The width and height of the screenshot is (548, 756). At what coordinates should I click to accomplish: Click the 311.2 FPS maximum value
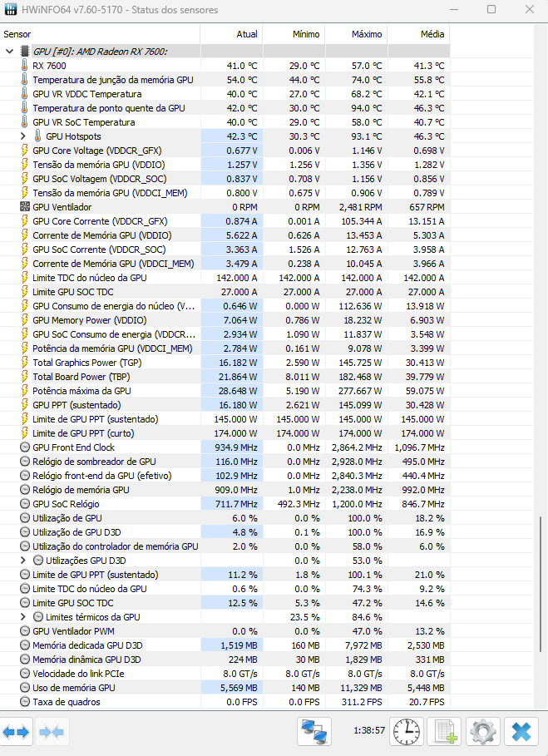coord(362,701)
